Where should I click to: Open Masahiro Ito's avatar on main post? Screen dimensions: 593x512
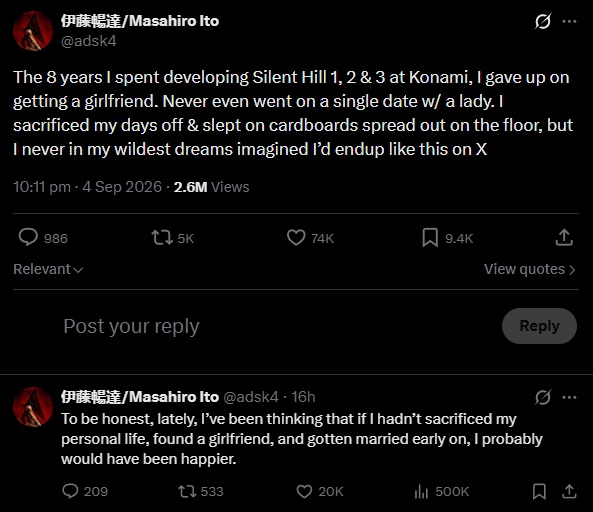(33, 31)
